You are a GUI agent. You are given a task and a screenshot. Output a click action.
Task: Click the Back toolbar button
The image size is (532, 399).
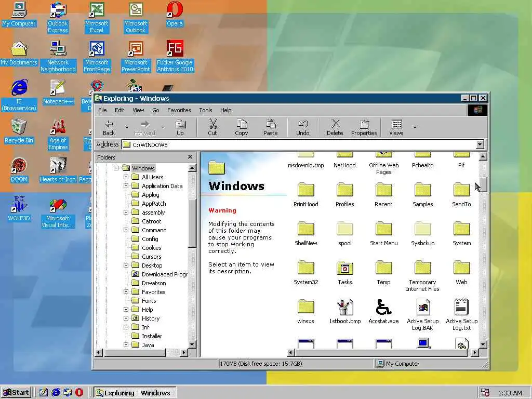tap(109, 127)
